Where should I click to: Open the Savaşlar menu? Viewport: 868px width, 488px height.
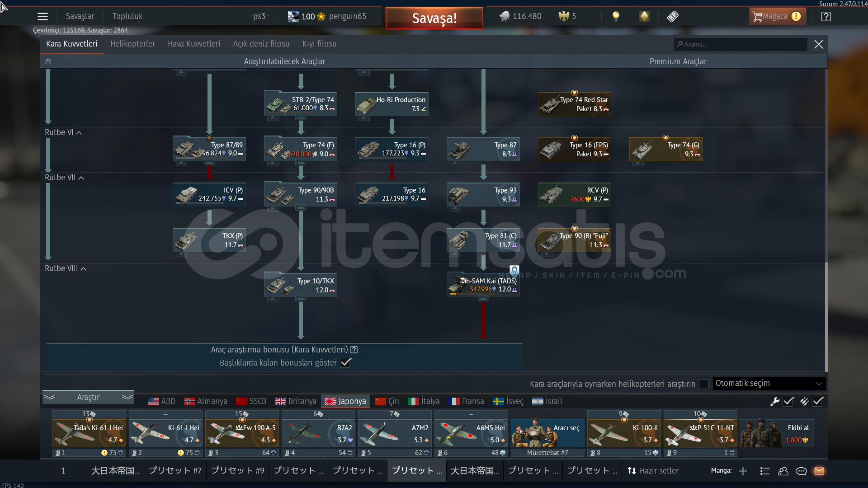point(80,16)
